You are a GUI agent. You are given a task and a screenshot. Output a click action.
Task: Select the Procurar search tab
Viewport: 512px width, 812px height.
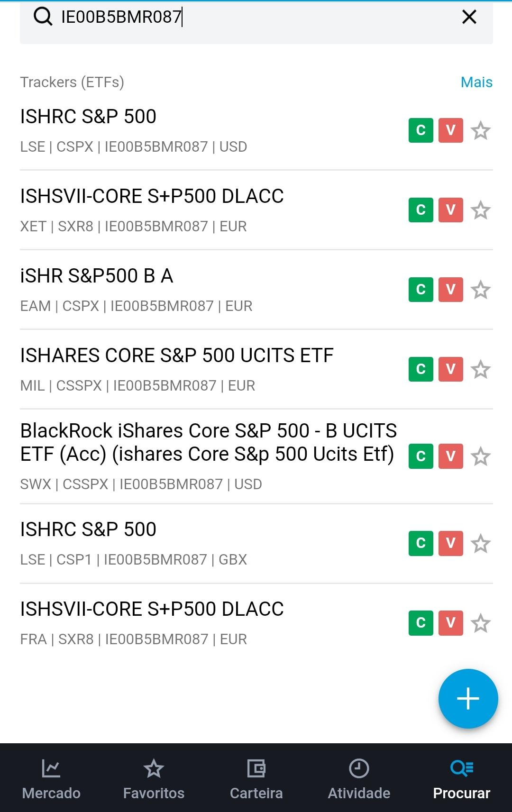461,778
